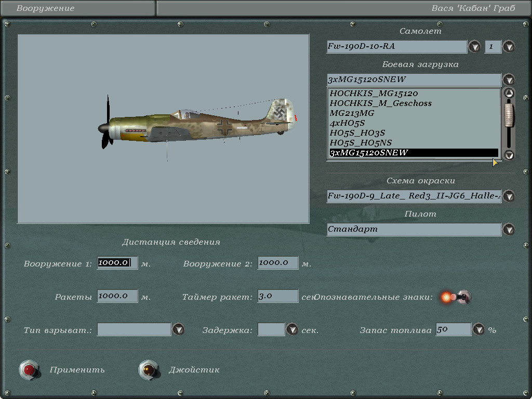Screen dimensions: 532x399
Task: Select highlighted 3xMG15120SNEW list entry
Action: coord(414,153)
